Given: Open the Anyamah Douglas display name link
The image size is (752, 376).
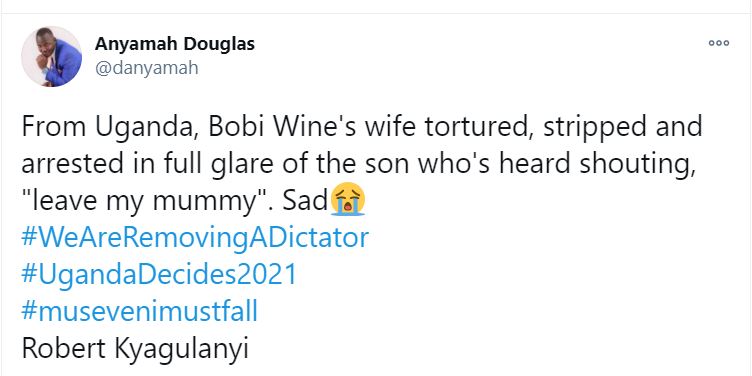Looking at the screenshot, I should [x=175, y=44].
